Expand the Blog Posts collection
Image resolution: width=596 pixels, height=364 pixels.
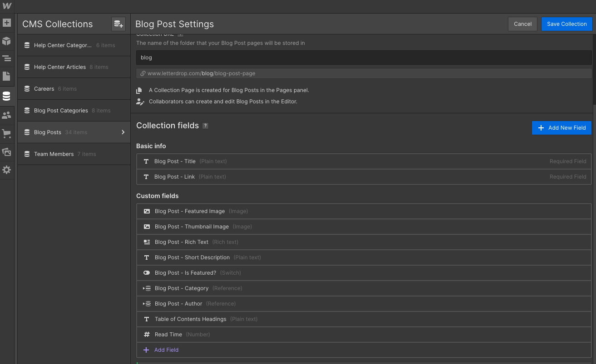(123, 132)
